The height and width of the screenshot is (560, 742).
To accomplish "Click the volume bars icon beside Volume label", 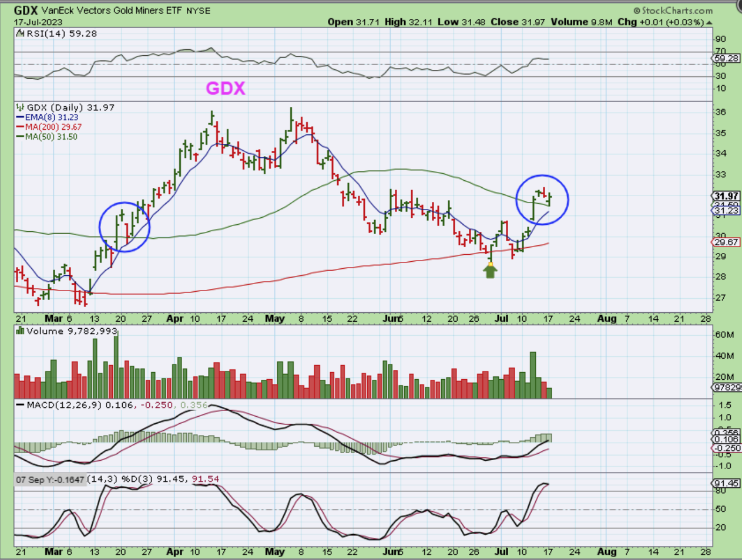I will click(21, 331).
